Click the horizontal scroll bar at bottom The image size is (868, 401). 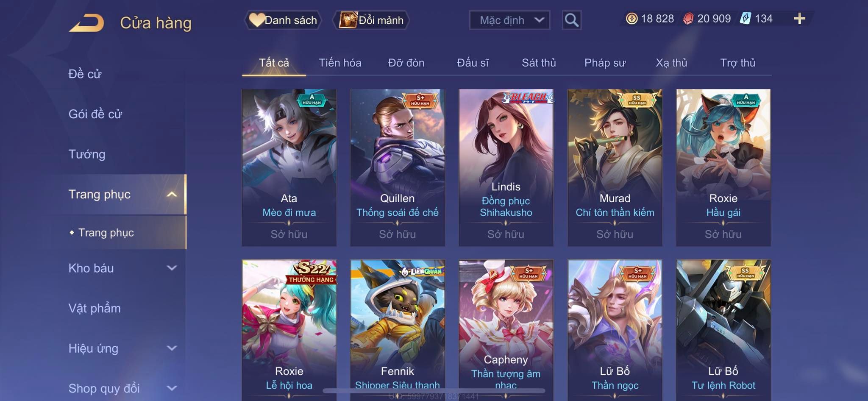tap(434, 390)
